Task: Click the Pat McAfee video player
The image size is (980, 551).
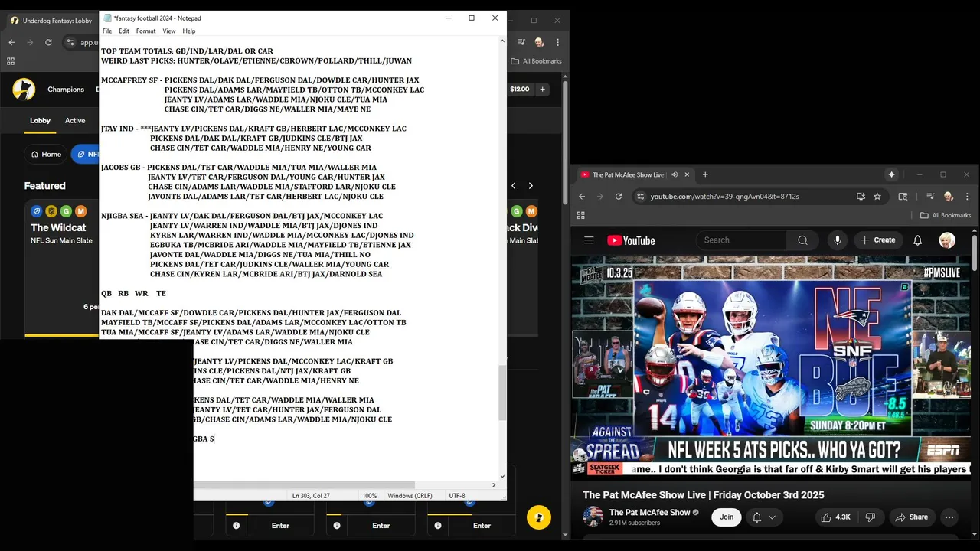Action: pyautogui.click(x=771, y=370)
